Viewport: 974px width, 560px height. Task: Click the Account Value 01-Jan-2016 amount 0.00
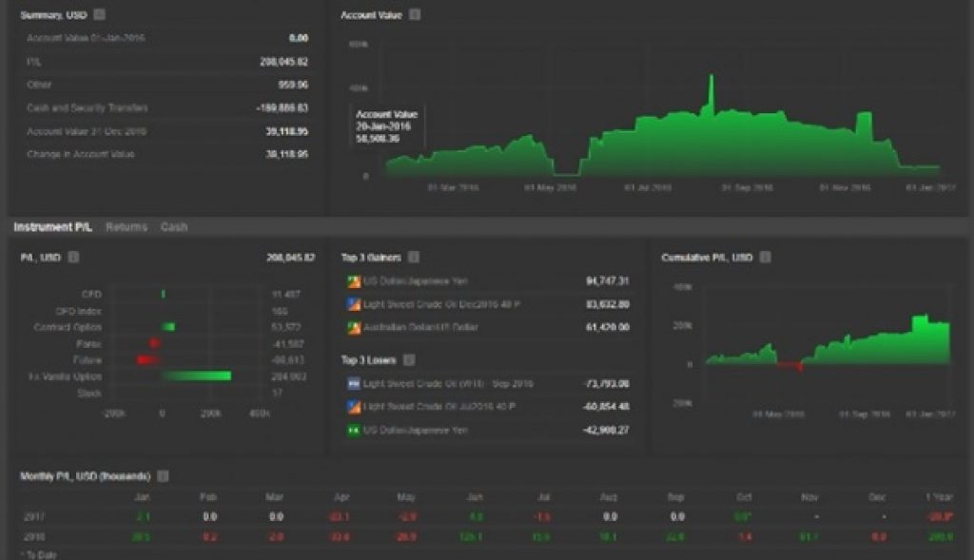click(x=298, y=38)
